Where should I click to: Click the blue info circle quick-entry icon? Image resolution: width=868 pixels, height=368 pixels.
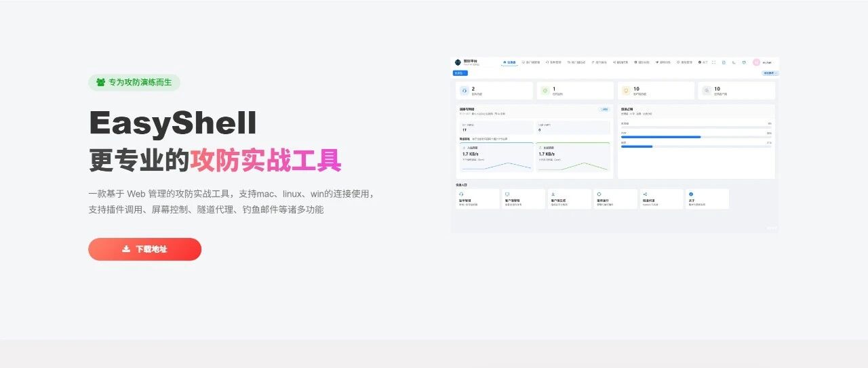click(x=691, y=194)
